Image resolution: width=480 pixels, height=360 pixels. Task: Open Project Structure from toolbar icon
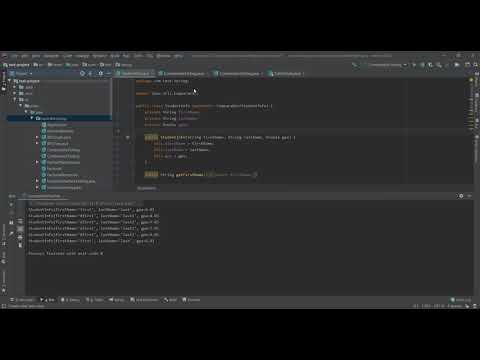click(467, 65)
